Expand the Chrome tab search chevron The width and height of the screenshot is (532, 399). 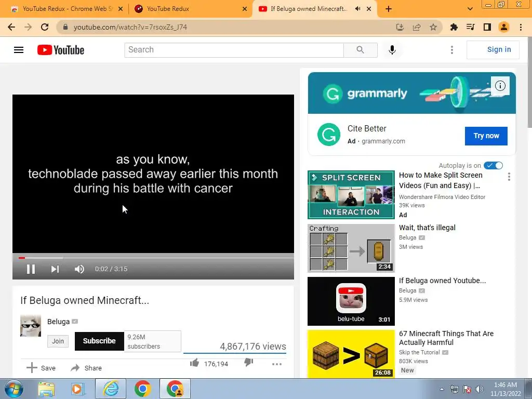point(470,9)
